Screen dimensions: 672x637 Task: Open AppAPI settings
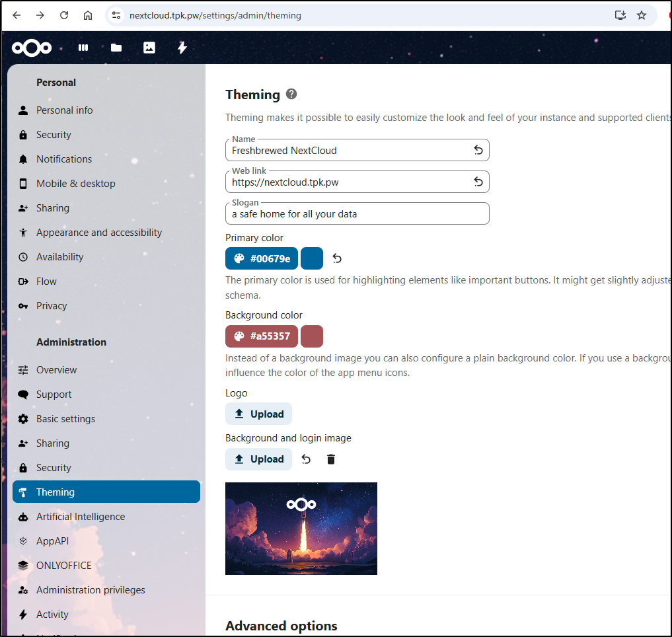pos(106,541)
